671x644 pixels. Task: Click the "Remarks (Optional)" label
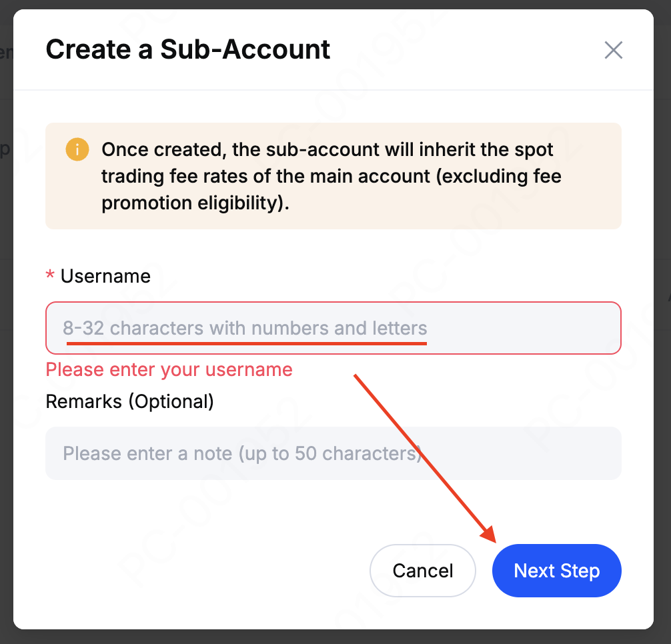click(x=129, y=401)
